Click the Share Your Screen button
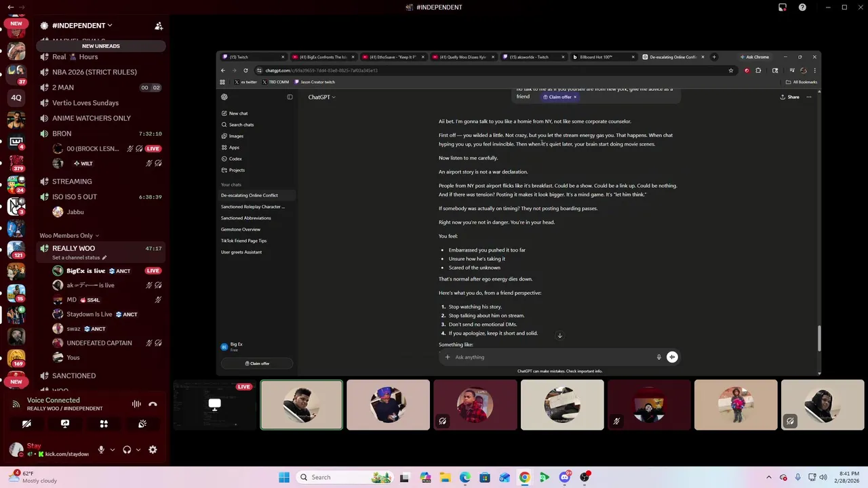The width and height of the screenshot is (868, 488). coord(65,424)
